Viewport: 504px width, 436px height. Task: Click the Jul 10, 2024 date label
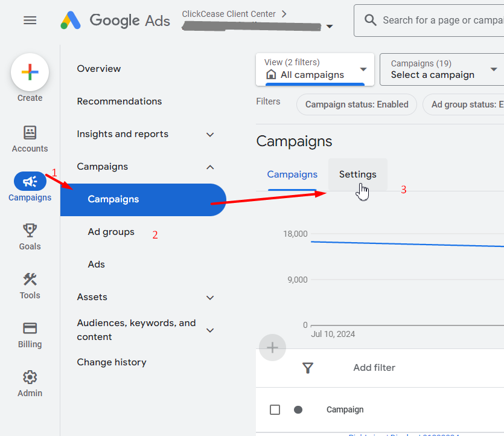[333, 335]
